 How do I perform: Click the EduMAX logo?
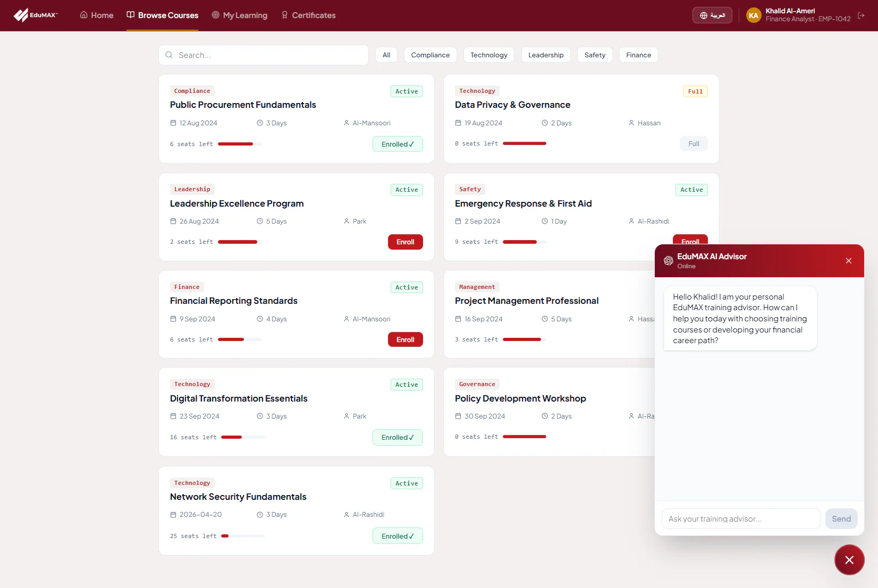point(36,15)
